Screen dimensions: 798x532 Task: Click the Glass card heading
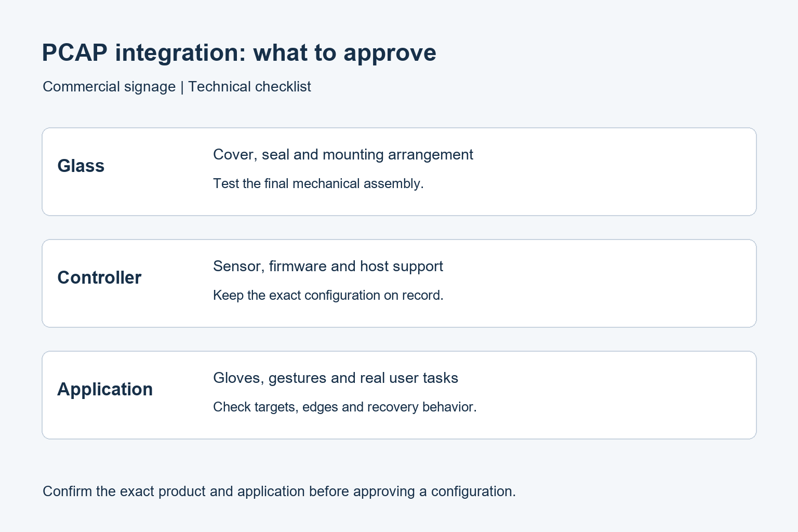[81, 166]
